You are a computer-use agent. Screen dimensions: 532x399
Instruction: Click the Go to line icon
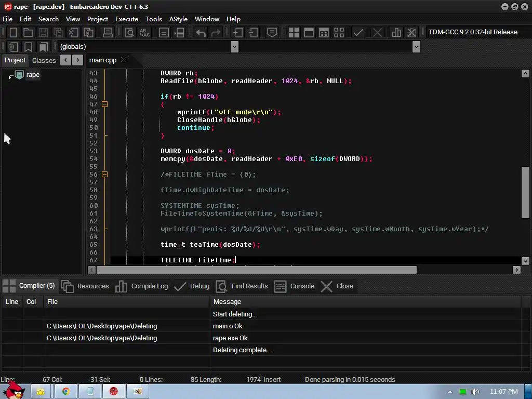(179, 33)
